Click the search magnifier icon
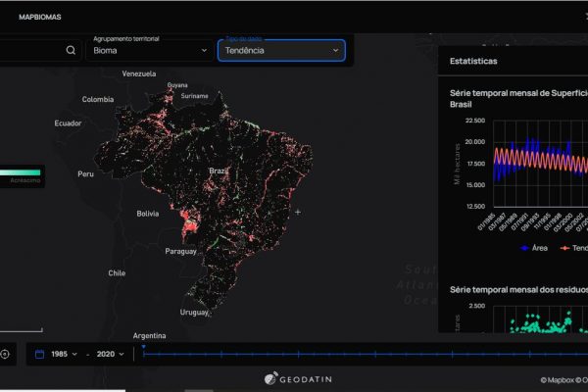Image resolution: width=588 pixels, height=392 pixels. pos(72,50)
